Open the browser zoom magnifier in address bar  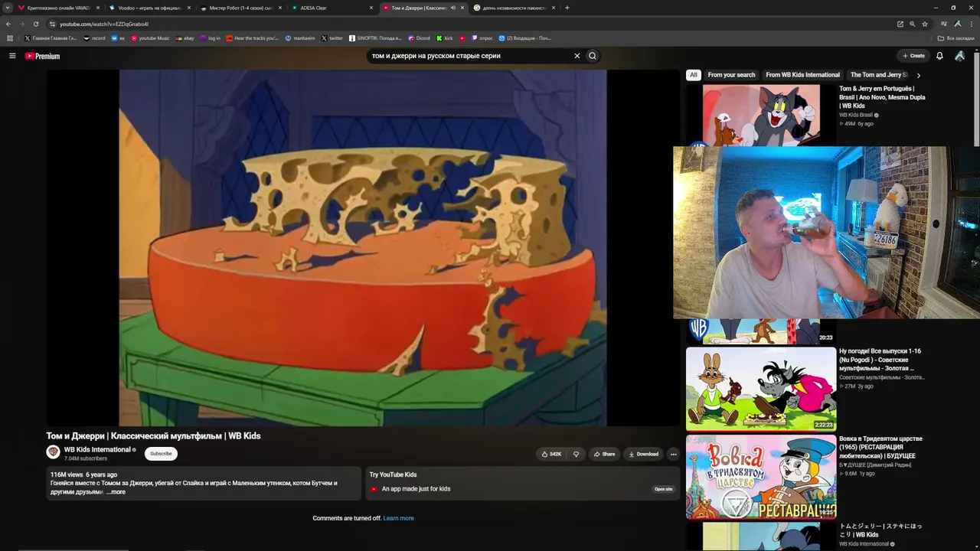click(x=913, y=24)
